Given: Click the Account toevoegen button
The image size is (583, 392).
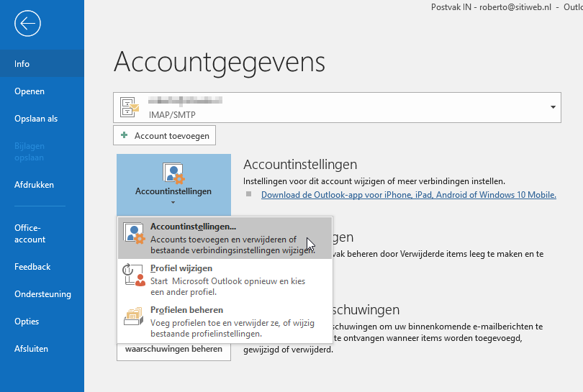Looking at the screenshot, I should pos(164,136).
